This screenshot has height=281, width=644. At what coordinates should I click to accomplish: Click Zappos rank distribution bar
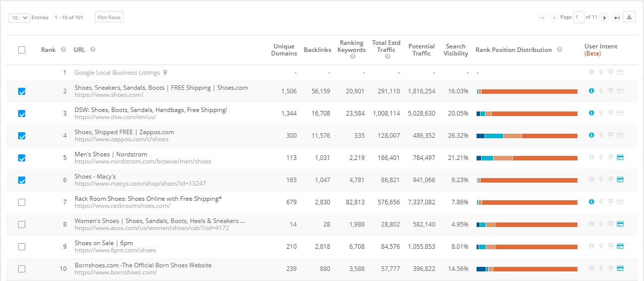pos(527,136)
